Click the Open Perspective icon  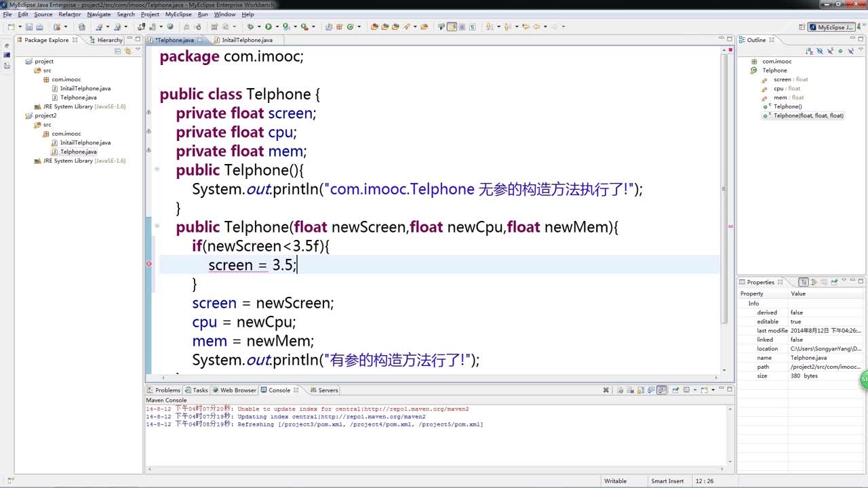coord(802,27)
